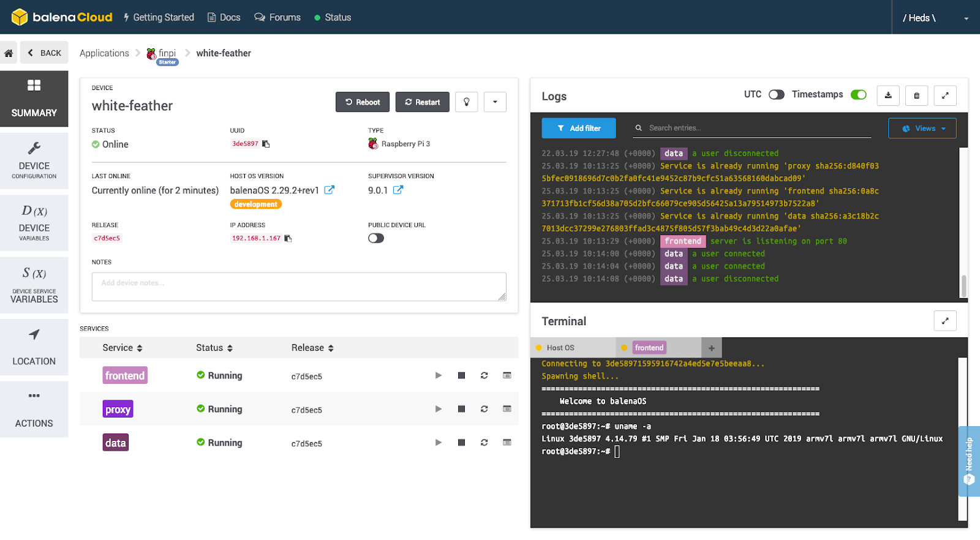Download the logs using download icon

pos(888,96)
